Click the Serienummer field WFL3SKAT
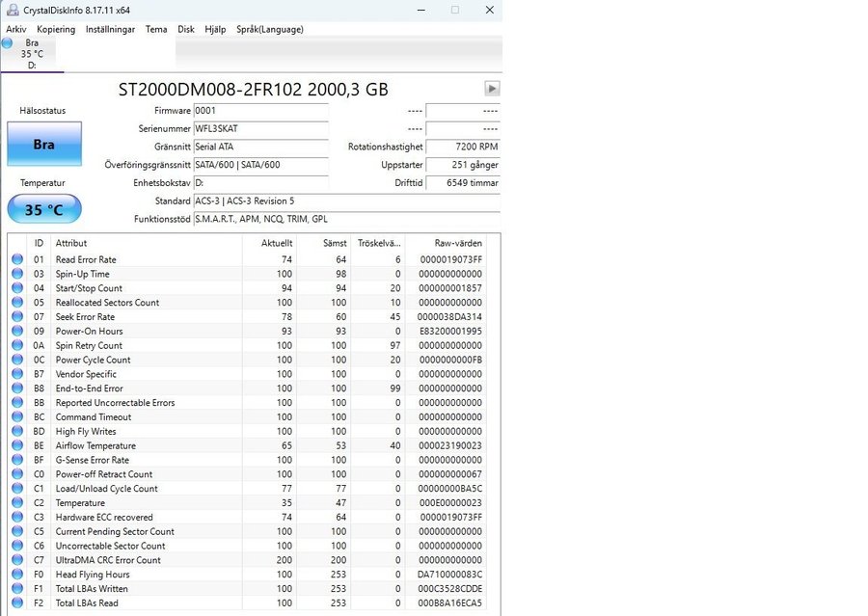The height and width of the screenshot is (616, 868). [x=260, y=128]
